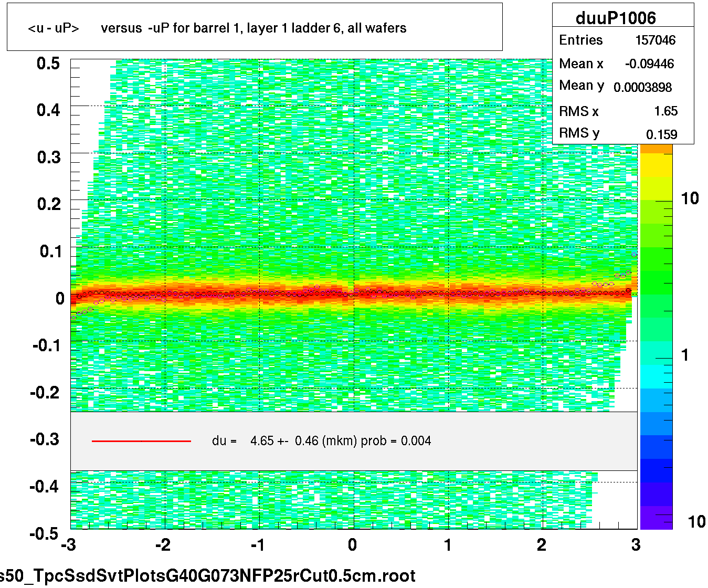Click the x-axis label 3
This screenshot has width=708, height=588.
[636, 545]
